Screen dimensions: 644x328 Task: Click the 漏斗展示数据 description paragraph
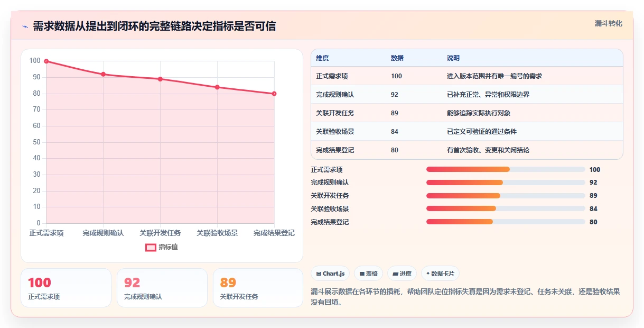coord(465,297)
